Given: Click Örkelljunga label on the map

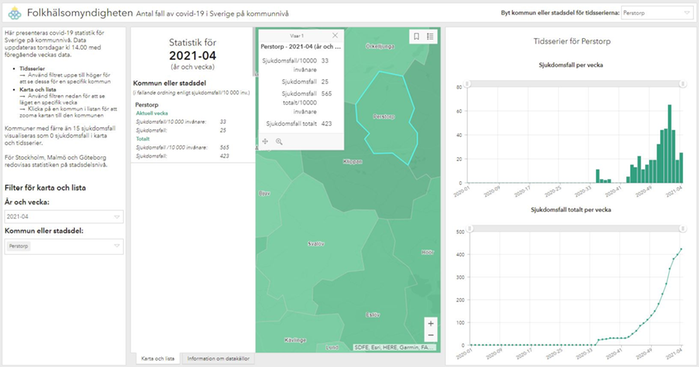Looking at the screenshot, I should click(380, 46).
